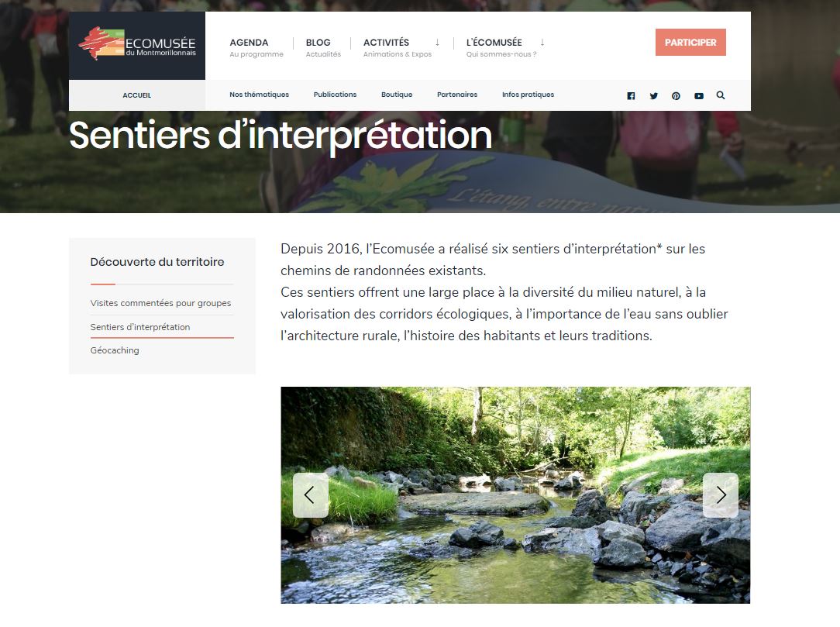The image size is (840, 627).
Task: Open the Twitter profile icon
Action: [653, 95]
